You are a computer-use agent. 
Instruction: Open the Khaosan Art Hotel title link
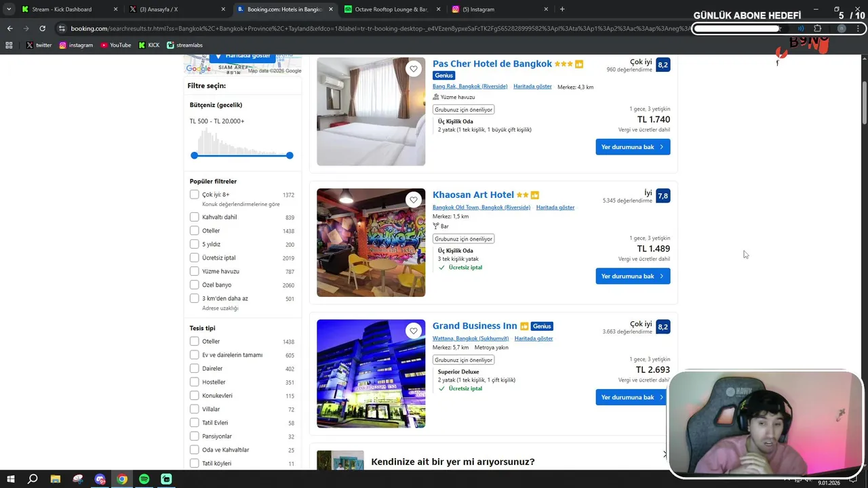(473, 195)
